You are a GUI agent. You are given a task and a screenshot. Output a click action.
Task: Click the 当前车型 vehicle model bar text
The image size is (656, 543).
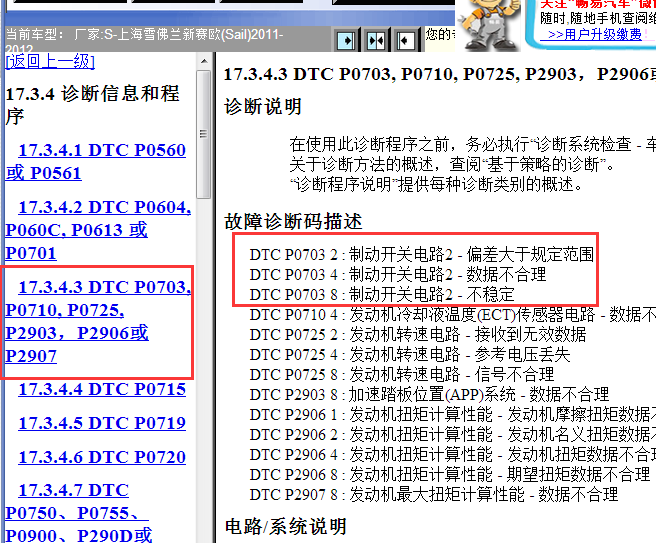click(x=144, y=38)
